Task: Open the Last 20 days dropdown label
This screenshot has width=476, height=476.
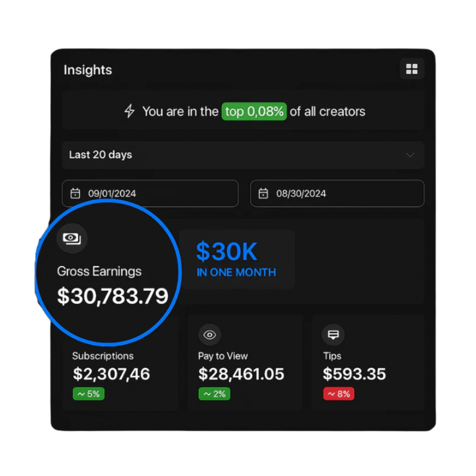Action: [x=101, y=155]
